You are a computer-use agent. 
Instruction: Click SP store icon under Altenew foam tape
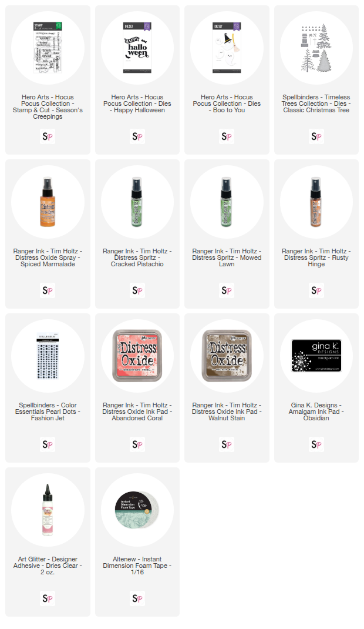click(x=137, y=598)
